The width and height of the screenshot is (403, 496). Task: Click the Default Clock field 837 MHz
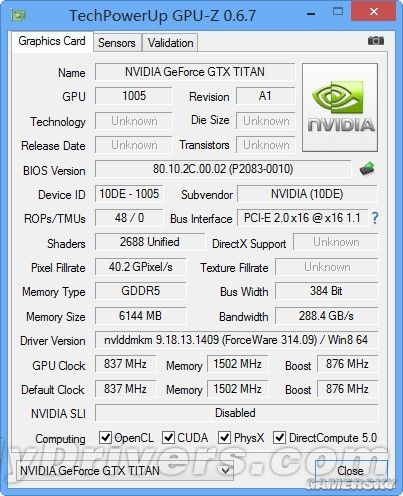[125, 389]
